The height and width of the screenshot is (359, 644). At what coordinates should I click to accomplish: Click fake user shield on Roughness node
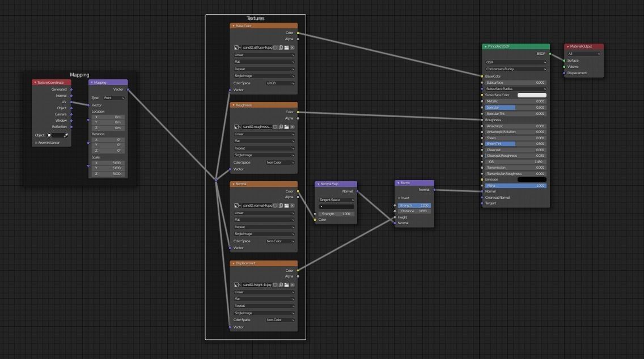(x=275, y=127)
